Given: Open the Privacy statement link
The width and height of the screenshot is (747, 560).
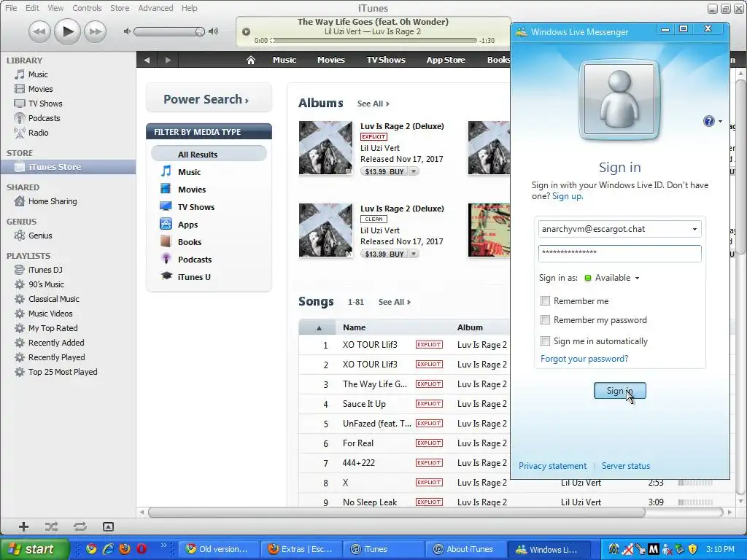Looking at the screenshot, I should click(552, 466).
